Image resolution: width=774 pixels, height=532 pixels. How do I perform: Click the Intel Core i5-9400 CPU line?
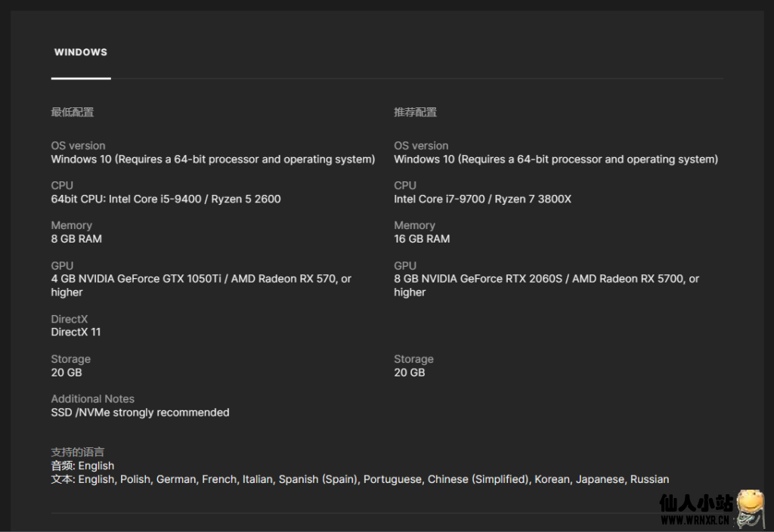pos(166,199)
